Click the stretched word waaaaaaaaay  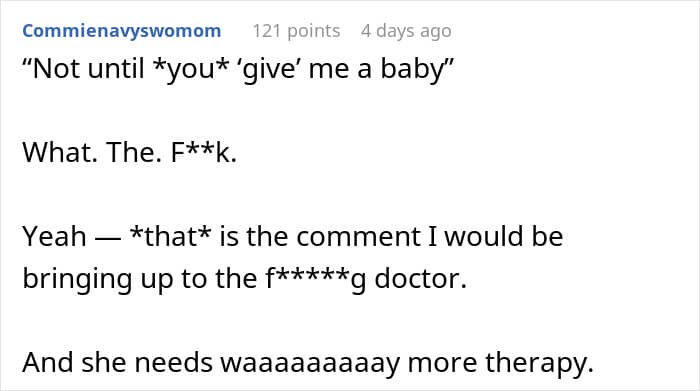tap(310, 364)
